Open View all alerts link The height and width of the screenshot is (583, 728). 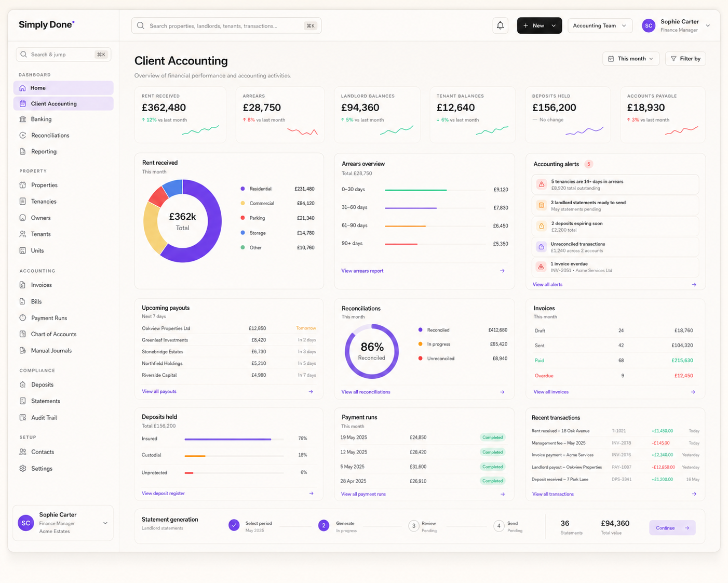pos(547,284)
